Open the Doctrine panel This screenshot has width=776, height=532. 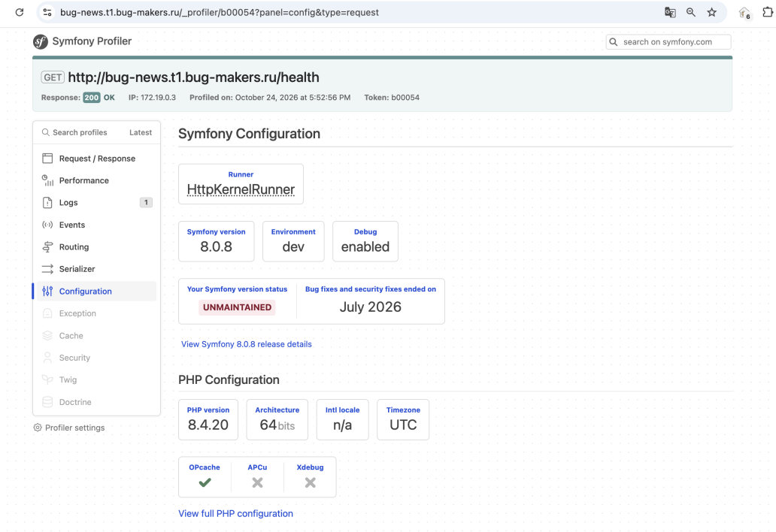(x=96, y=402)
